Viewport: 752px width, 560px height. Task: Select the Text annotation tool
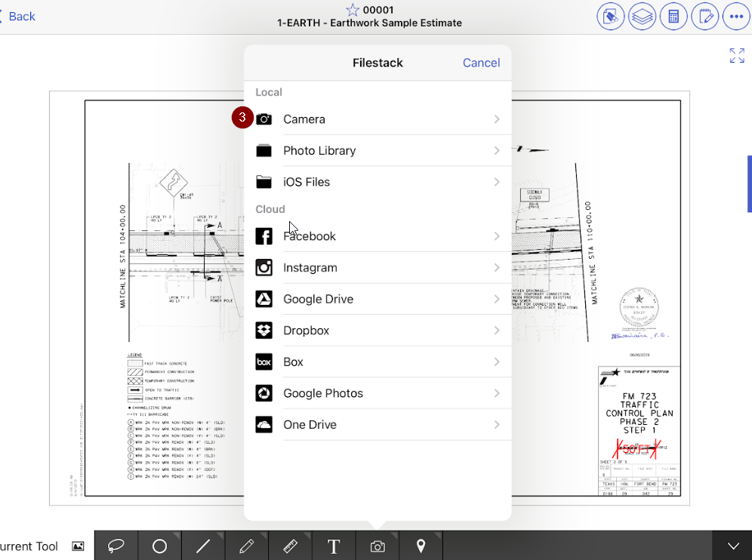333,545
